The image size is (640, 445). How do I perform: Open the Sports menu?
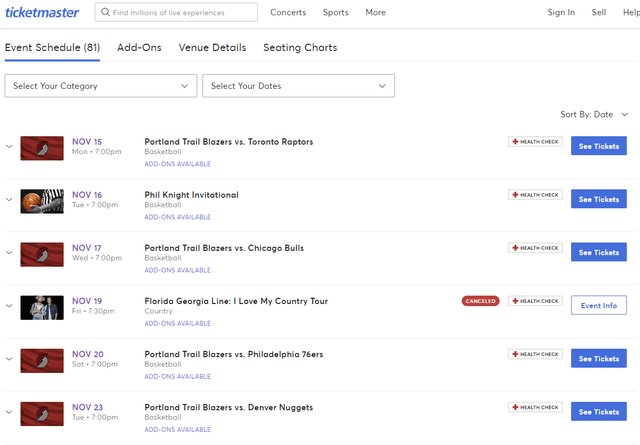point(336,13)
